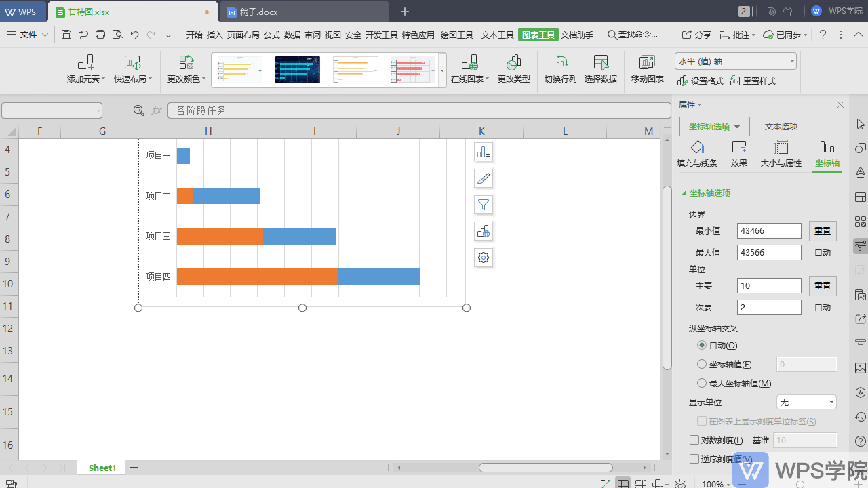Screen dimensions: 868x488
Task: Click the 最大值 input field
Action: click(x=769, y=253)
